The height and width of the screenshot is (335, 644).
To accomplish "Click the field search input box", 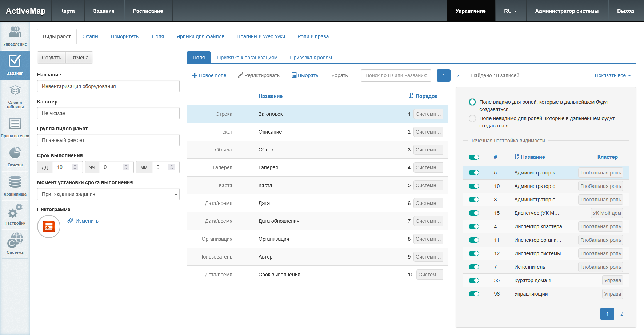I will [x=396, y=75].
